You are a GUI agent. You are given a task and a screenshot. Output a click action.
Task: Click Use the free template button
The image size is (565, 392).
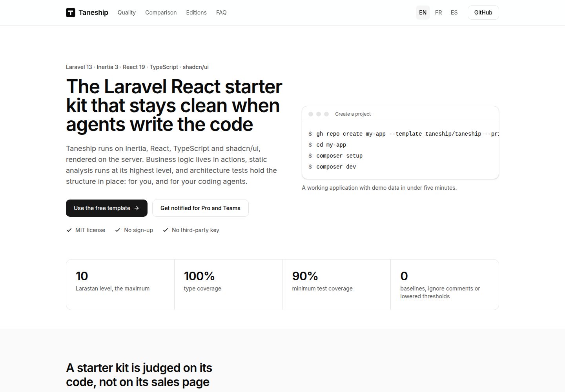tap(107, 208)
